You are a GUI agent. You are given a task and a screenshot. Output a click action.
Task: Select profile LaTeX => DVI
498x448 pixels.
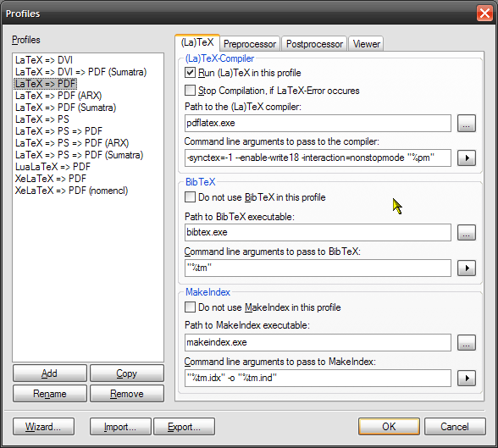[x=44, y=60]
